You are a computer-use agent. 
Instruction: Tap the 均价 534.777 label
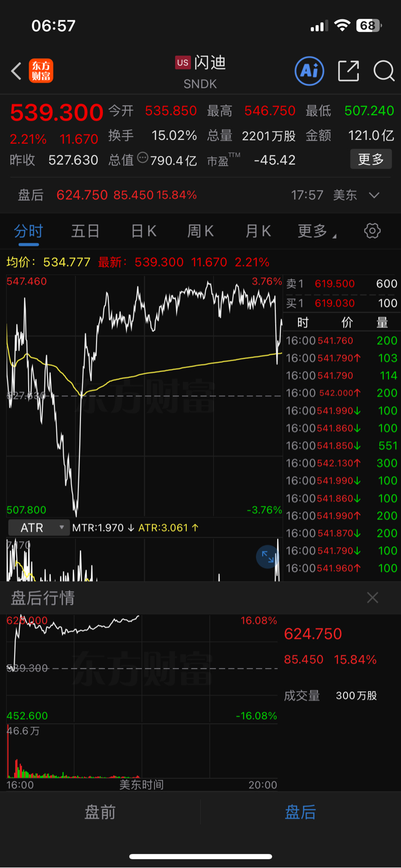(48, 262)
